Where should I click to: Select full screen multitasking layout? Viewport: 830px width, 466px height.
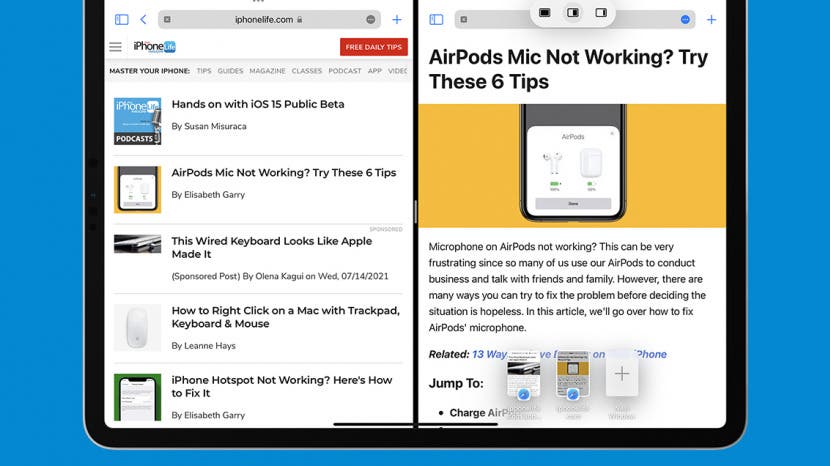click(545, 13)
